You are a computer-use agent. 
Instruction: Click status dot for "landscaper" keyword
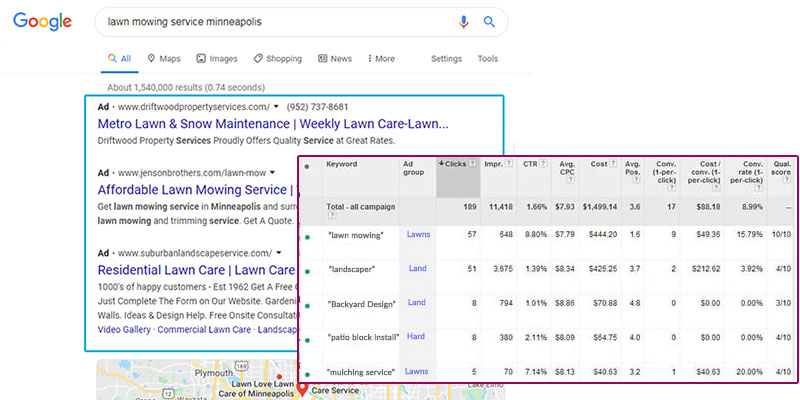click(x=307, y=272)
